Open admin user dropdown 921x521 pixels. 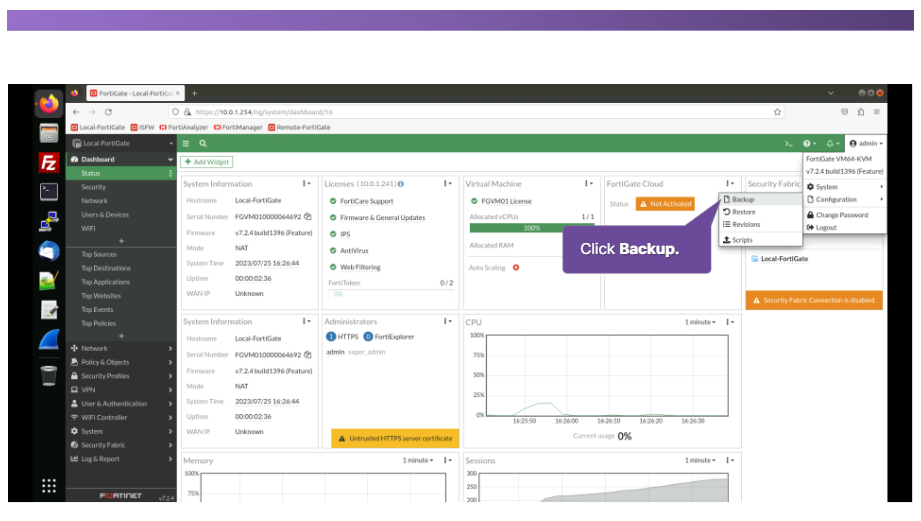tap(866, 143)
